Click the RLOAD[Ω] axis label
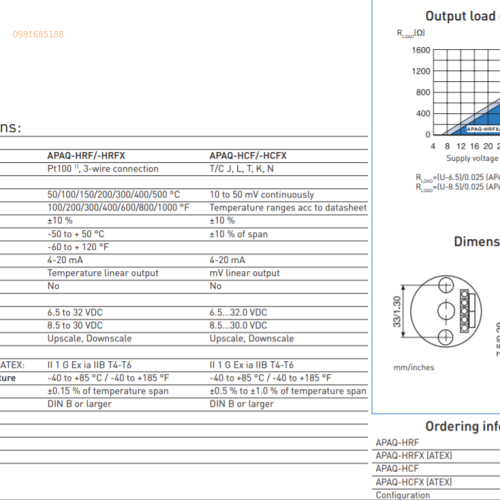 411,33
